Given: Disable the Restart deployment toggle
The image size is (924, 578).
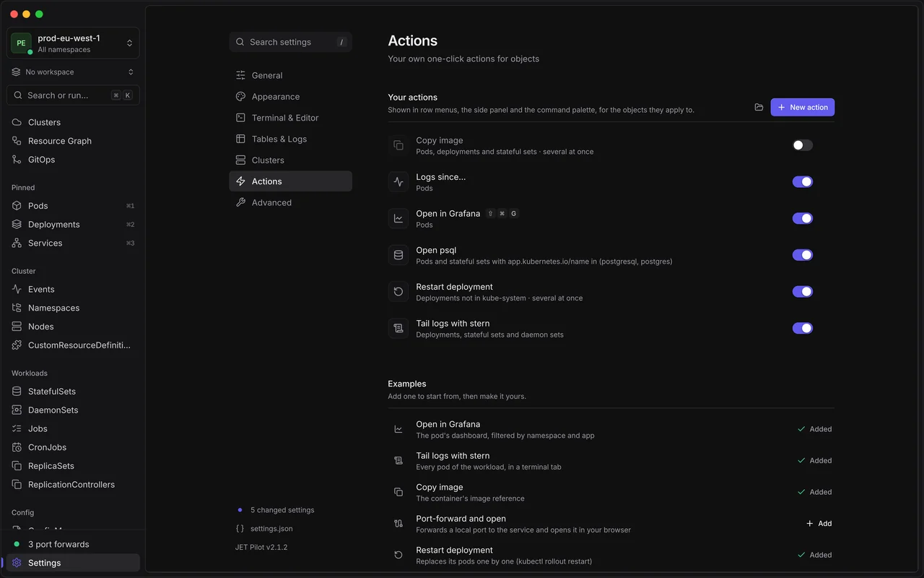Looking at the screenshot, I should pos(803,292).
